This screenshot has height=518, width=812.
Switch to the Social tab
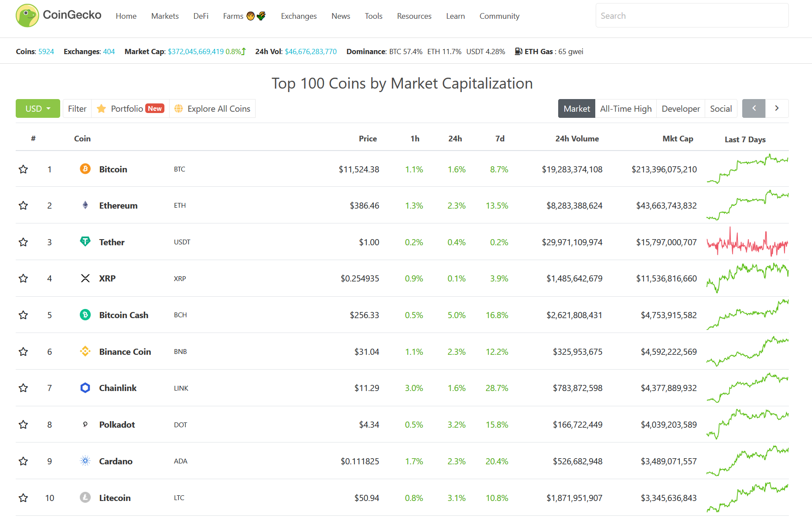(721, 109)
